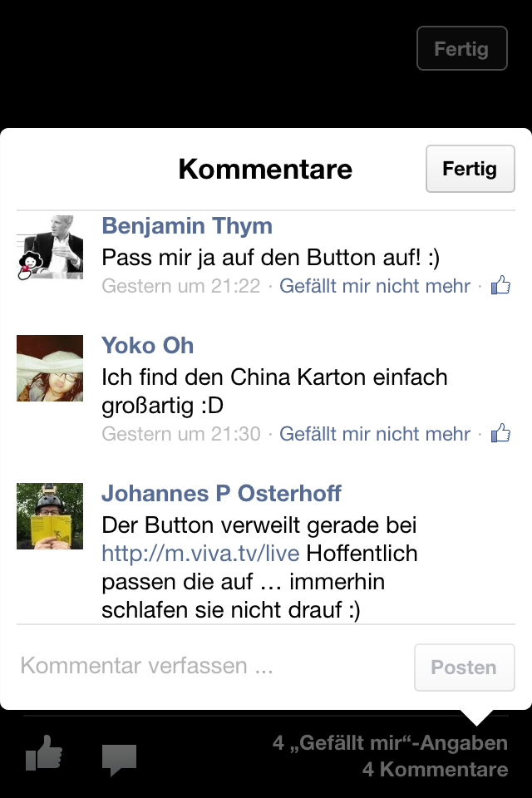This screenshot has height=798, width=532.
Task: Tap the like thumb icon in bottom bar
Action: pos(44,753)
